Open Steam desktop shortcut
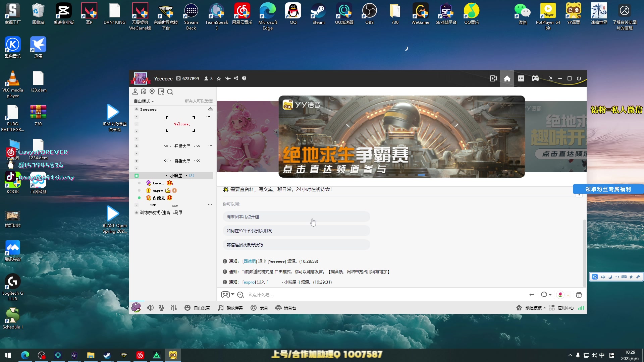This screenshot has height=362, width=644. pos(318,14)
